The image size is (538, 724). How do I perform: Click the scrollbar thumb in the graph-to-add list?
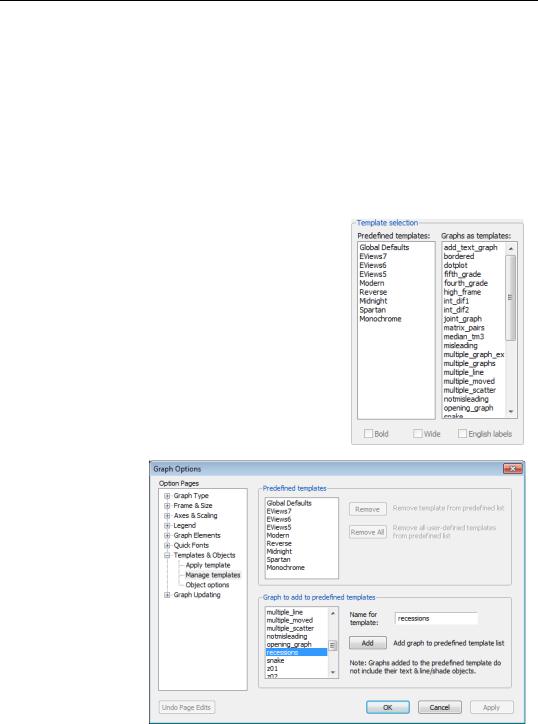332,646
